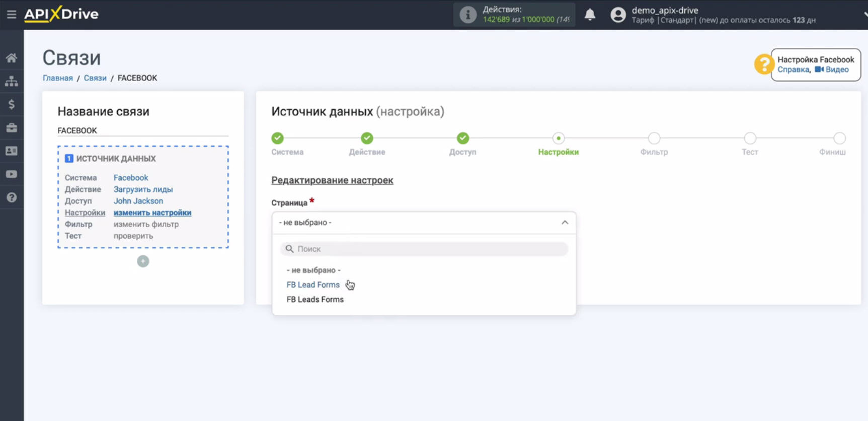Open the Видео help link
The width and height of the screenshot is (868, 421).
pos(832,69)
